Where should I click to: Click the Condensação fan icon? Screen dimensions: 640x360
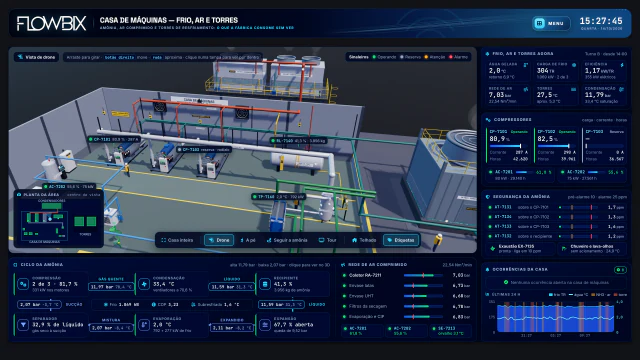click(x=144, y=284)
